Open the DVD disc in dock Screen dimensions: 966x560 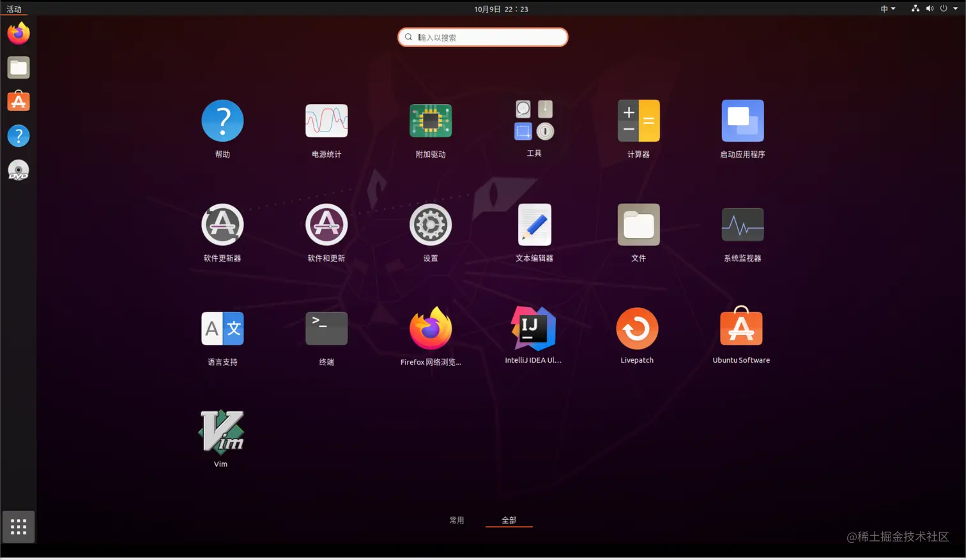(x=19, y=170)
